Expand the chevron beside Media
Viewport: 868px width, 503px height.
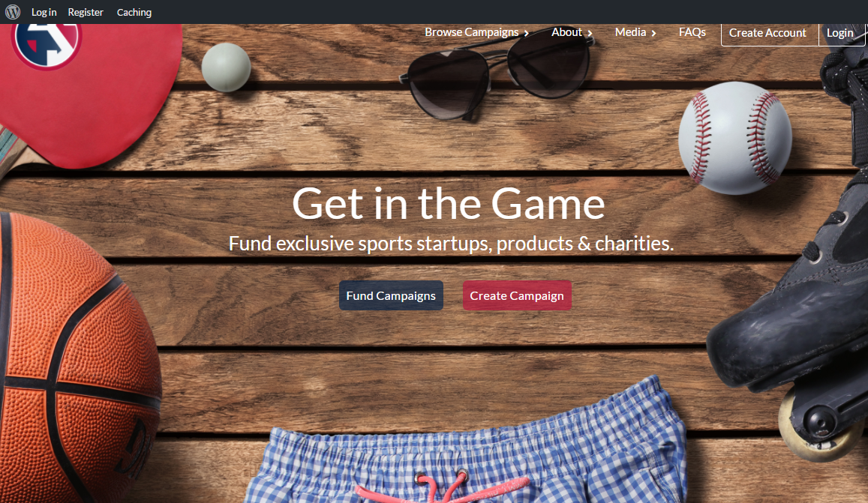(653, 33)
